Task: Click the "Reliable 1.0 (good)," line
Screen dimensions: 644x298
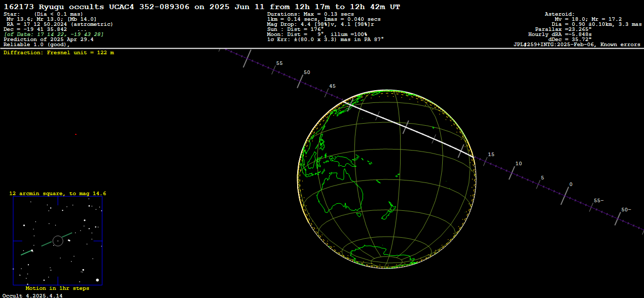Action: (37, 45)
